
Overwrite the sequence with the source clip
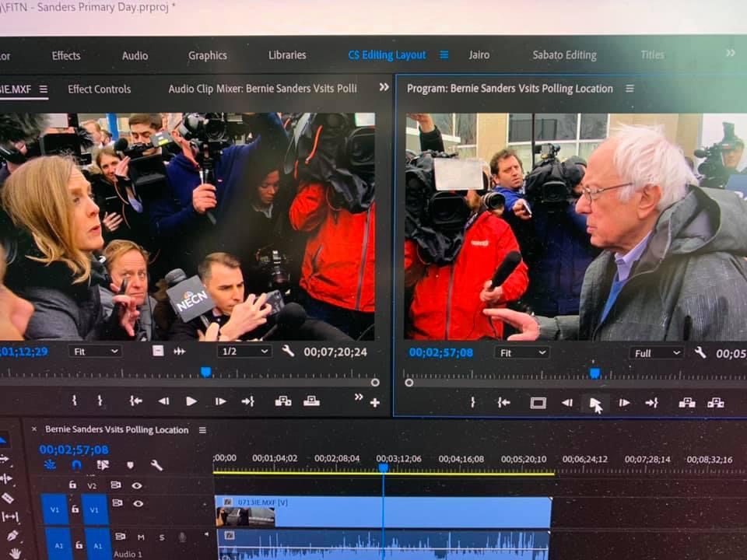click(311, 401)
